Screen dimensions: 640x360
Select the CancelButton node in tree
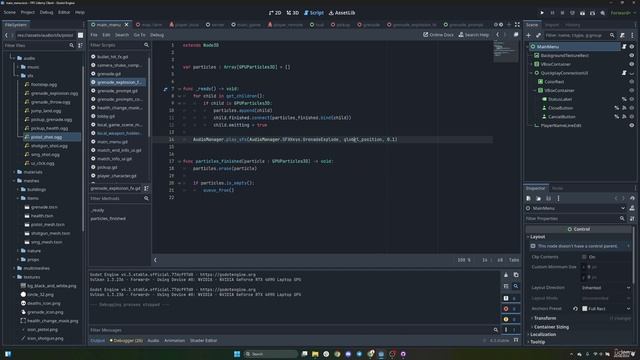click(562, 117)
